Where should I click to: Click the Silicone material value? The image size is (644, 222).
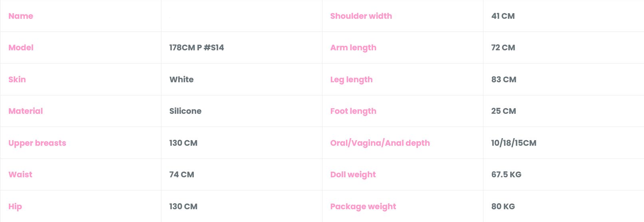point(185,111)
